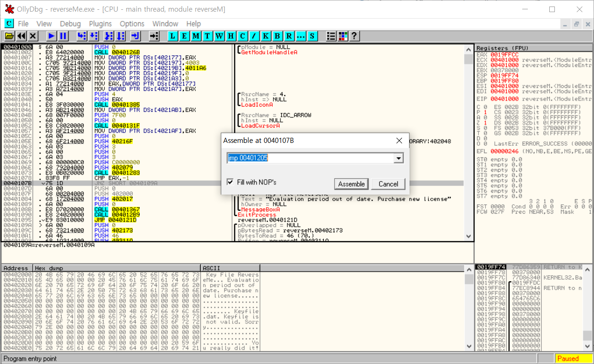Show Source window (S button)
The width and height of the screenshot is (594, 364).
(x=312, y=36)
